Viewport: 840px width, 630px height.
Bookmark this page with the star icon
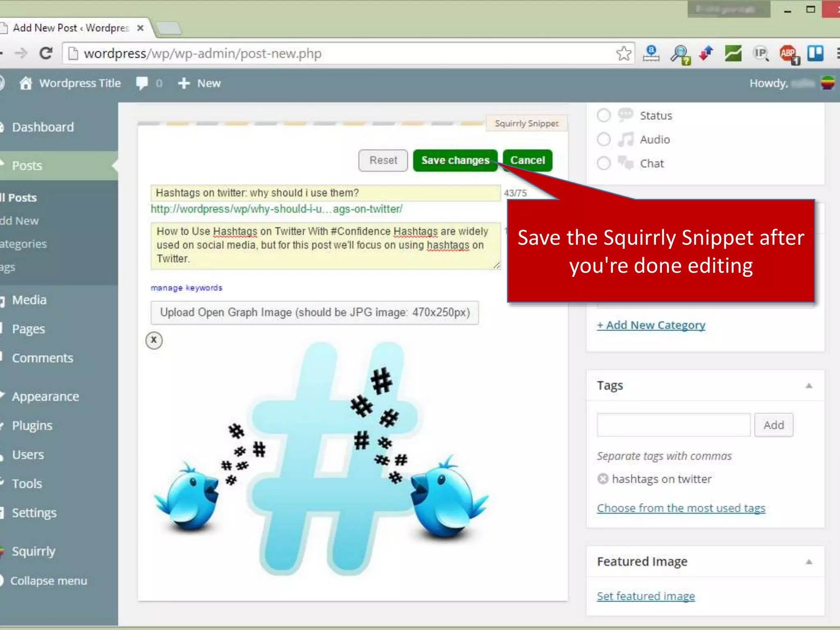pos(623,53)
